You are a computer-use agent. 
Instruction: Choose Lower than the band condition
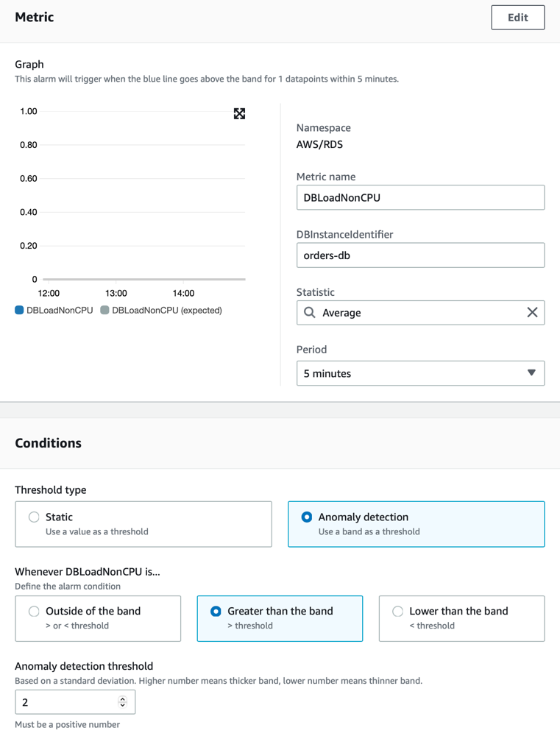398,612
